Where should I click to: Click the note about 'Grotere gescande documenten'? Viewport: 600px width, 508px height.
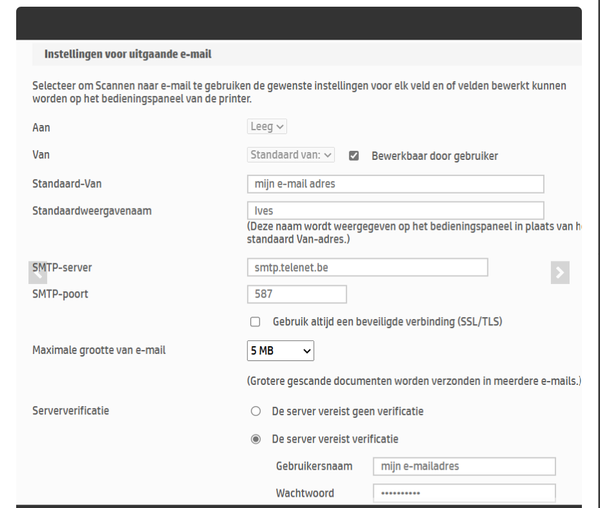(413, 381)
